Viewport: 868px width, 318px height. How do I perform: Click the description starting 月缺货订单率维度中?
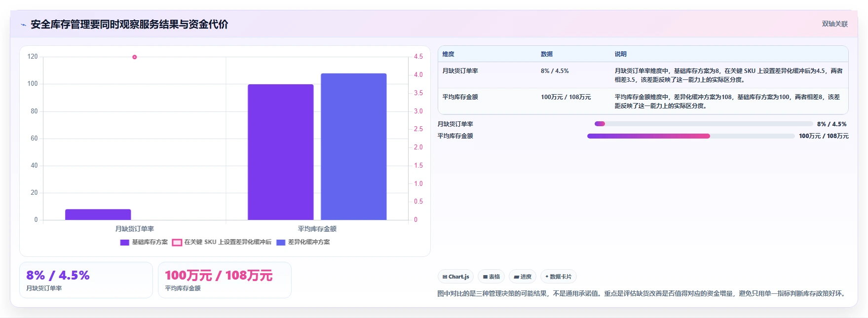coord(728,75)
